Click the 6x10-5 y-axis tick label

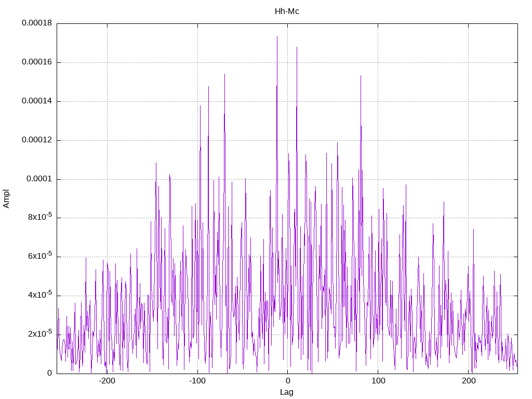pyautogui.click(x=40, y=256)
